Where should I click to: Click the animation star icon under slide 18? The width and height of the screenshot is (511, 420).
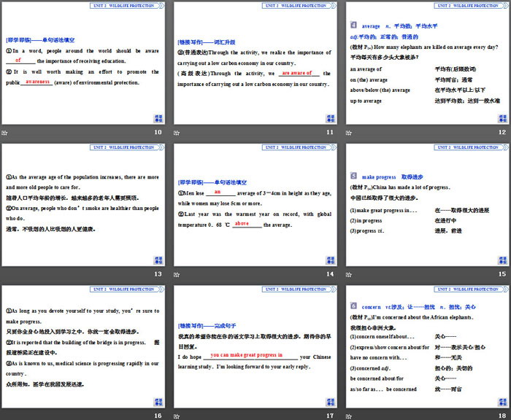tap(349, 416)
